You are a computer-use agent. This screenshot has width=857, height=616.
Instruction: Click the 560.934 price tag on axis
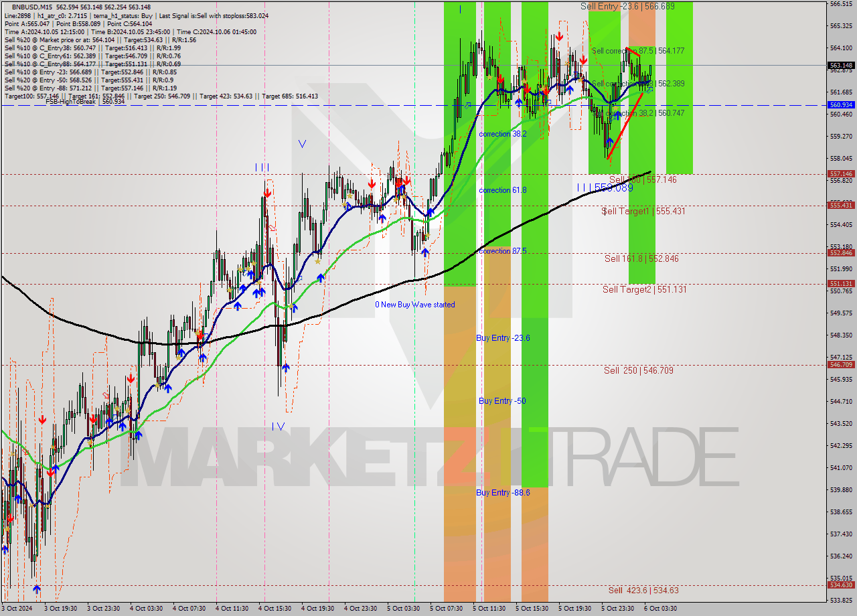pyautogui.click(x=841, y=105)
